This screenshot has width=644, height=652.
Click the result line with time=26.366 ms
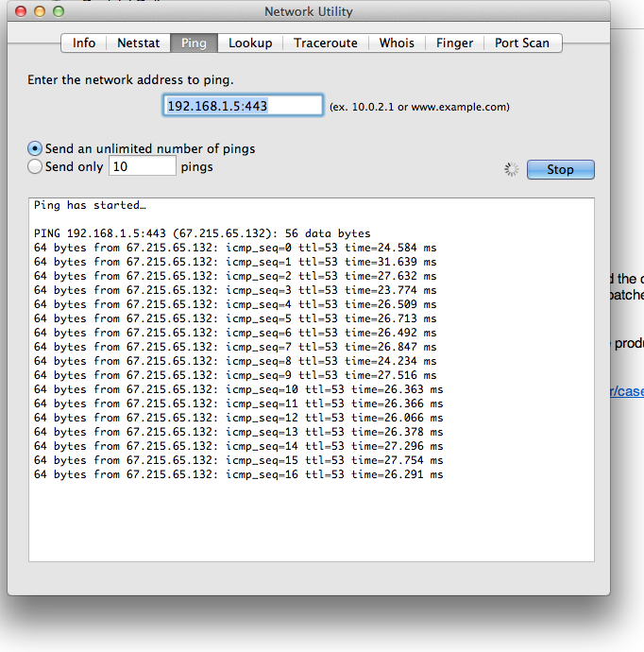(x=239, y=403)
